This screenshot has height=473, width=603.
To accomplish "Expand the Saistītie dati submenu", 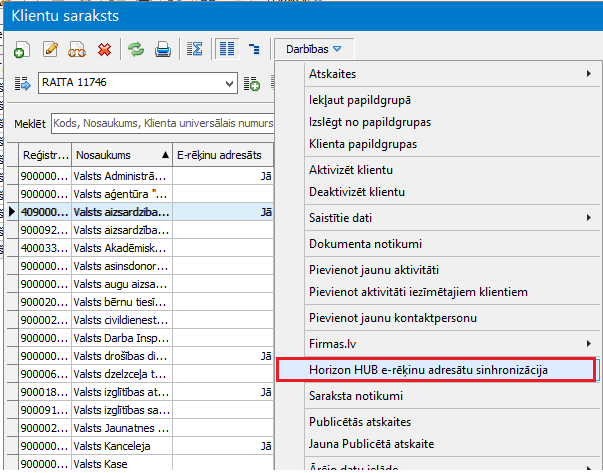I will (x=450, y=218).
